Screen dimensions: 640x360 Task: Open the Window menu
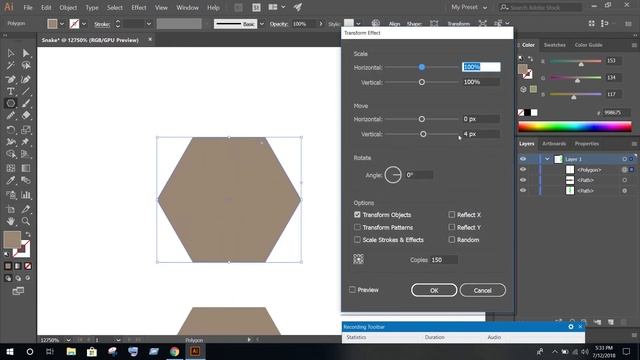[x=187, y=7]
